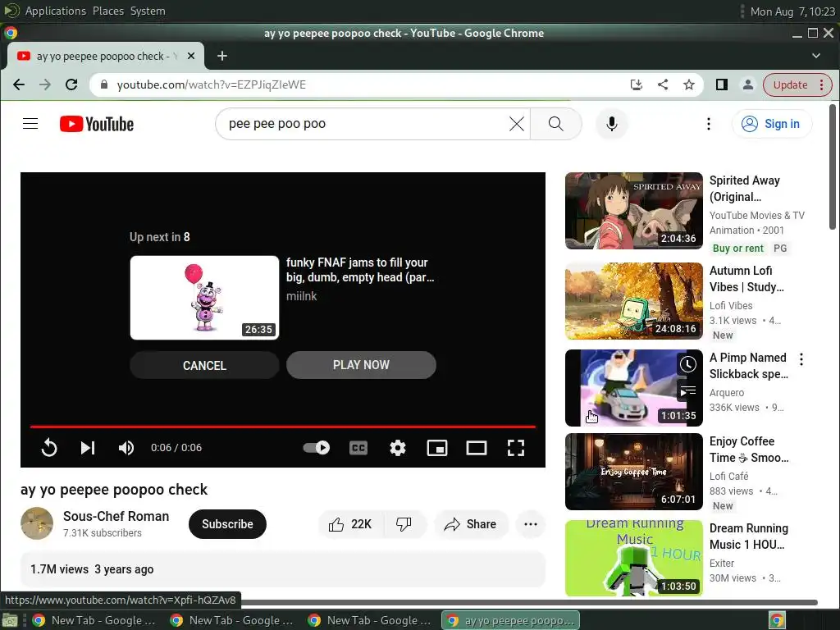Open Autumn Lofi Vibes video title

[x=746, y=279]
